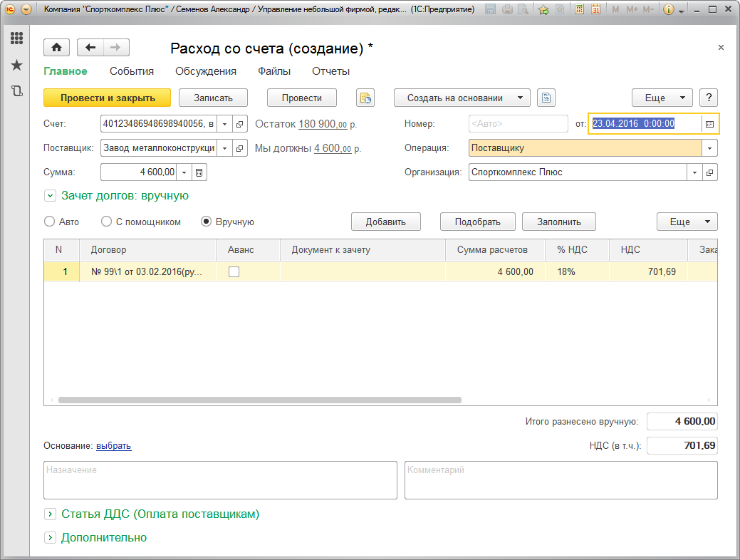Collapse the Зачет долгов section

[50, 195]
